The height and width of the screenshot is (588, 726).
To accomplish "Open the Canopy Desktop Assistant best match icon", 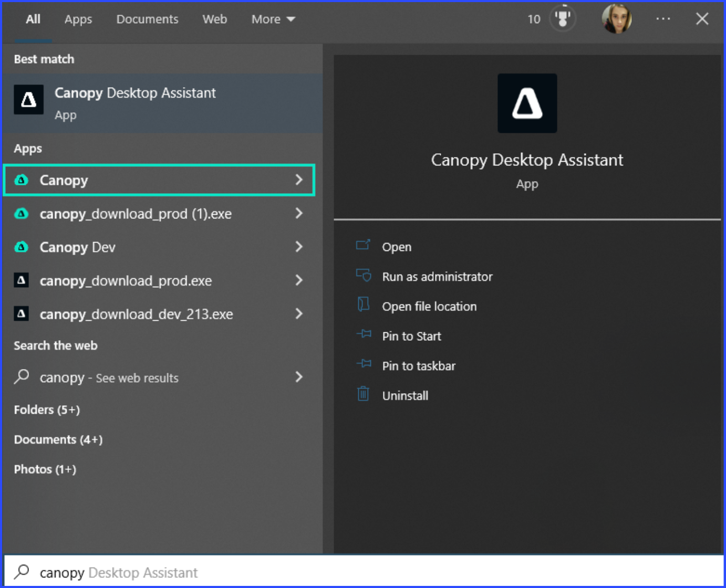I will pyautogui.click(x=28, y=100).
